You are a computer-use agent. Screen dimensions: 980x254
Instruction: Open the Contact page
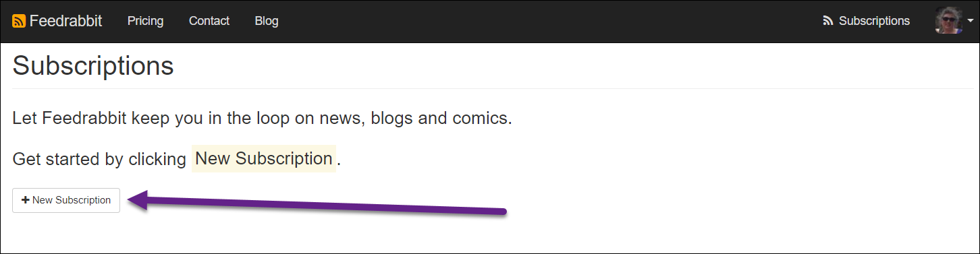click(x=209, y=21)
